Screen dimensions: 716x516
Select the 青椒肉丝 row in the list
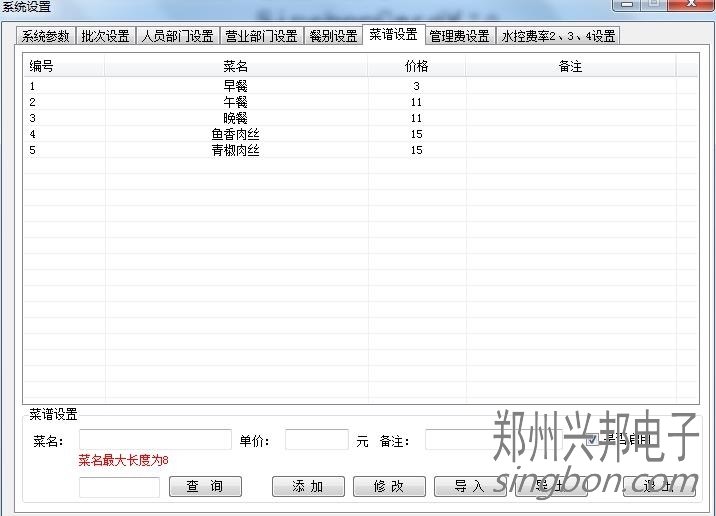(x=235, y=150)
